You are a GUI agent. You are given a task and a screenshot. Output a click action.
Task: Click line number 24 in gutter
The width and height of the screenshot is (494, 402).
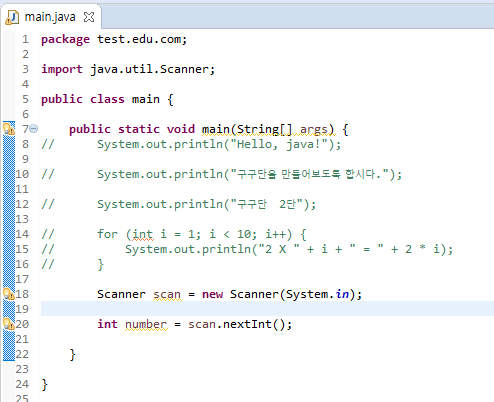(x=22, y=384)
